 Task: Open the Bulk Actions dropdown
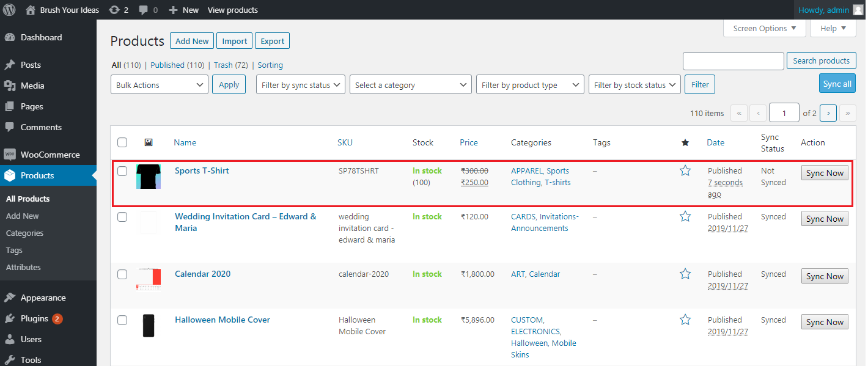[160, 85]
